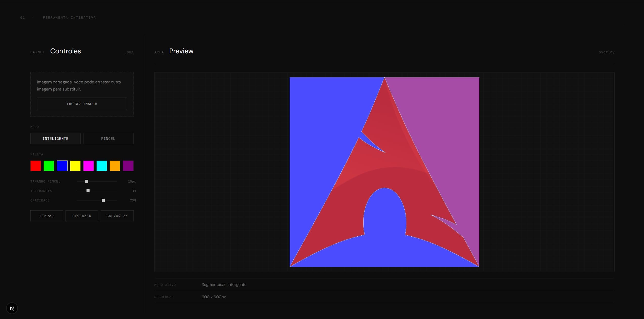Click the 'TOLERANCIA' label
644x319 pixels.
(x=41, y=191)
